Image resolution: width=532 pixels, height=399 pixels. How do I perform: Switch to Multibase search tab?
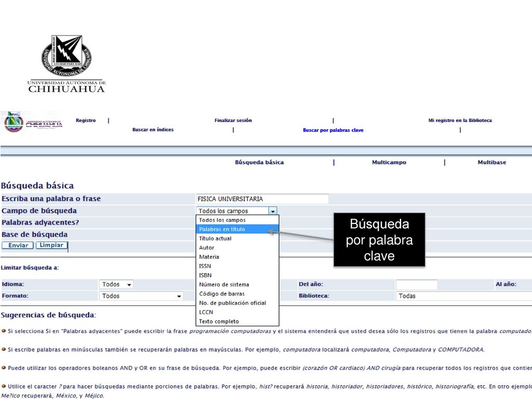(491, 162)
